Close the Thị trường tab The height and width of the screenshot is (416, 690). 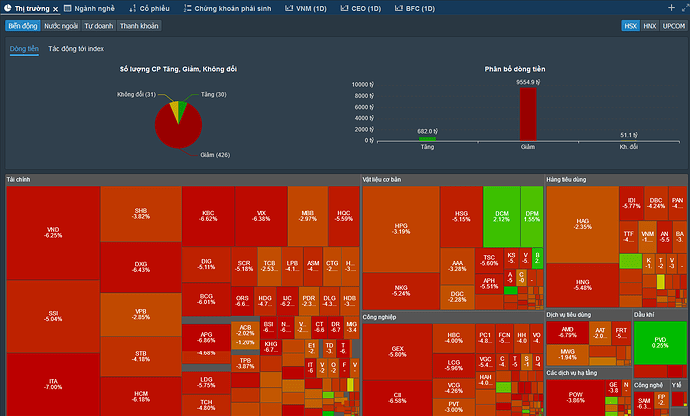pos(55,9)
